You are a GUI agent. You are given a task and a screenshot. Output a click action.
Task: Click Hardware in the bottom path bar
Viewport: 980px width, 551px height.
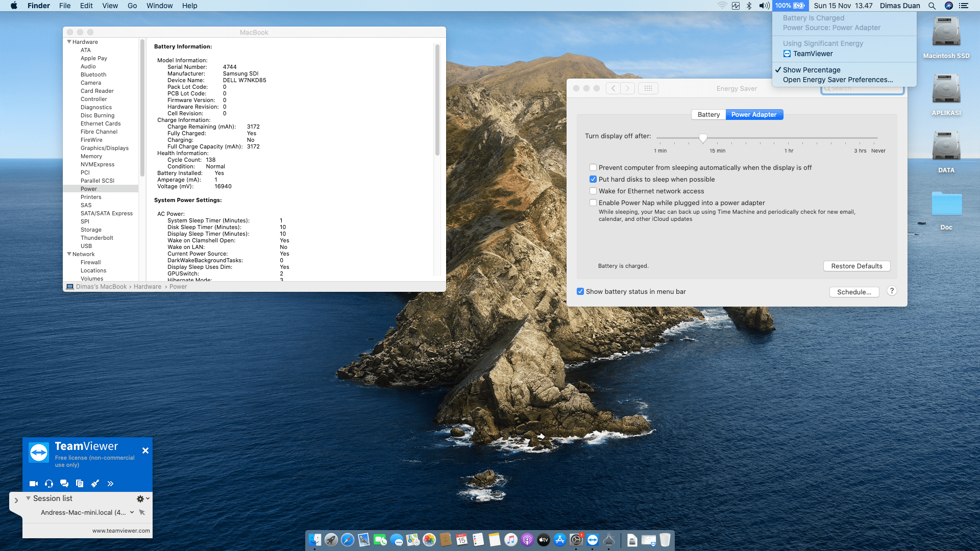coord(148,287)
